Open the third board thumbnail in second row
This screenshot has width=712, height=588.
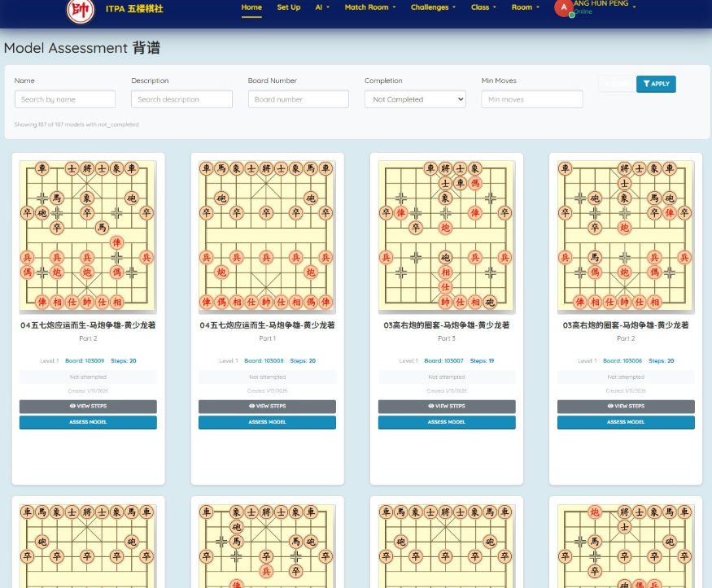[447, 546]
